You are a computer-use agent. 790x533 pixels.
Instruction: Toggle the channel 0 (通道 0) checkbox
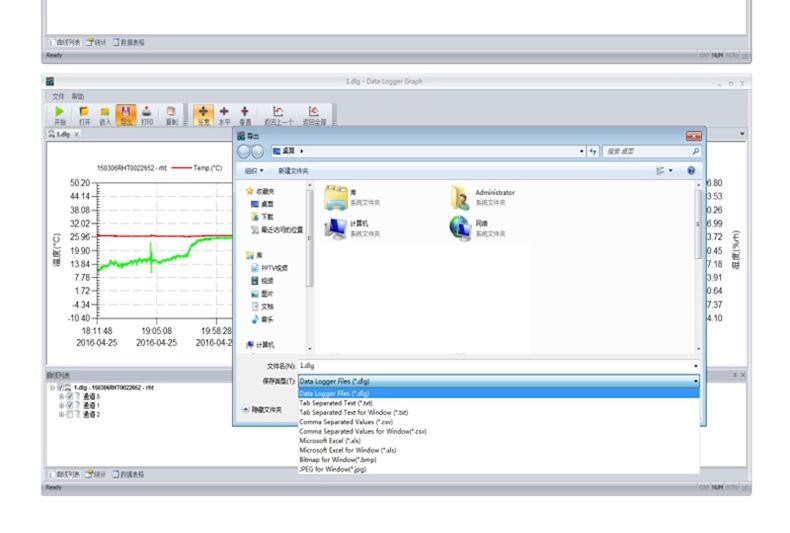69,396
